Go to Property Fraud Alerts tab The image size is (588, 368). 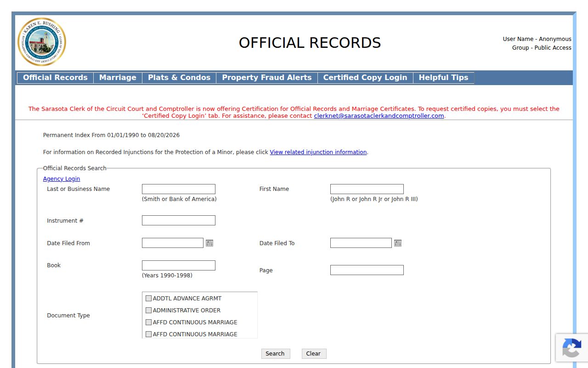coord(267,78)
